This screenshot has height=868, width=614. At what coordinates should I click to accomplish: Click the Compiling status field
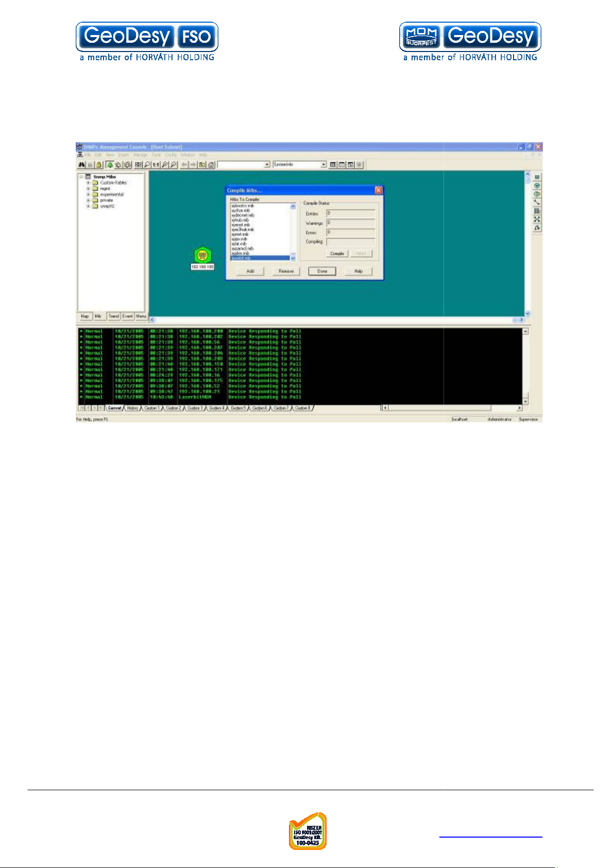coord(351,242)
